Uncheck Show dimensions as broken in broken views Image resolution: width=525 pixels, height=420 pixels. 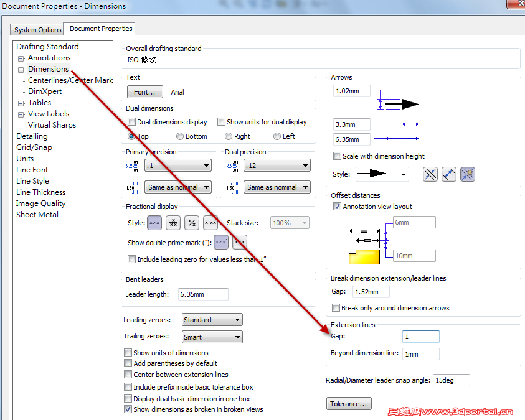pyautogui.click(x=128, y=409)
